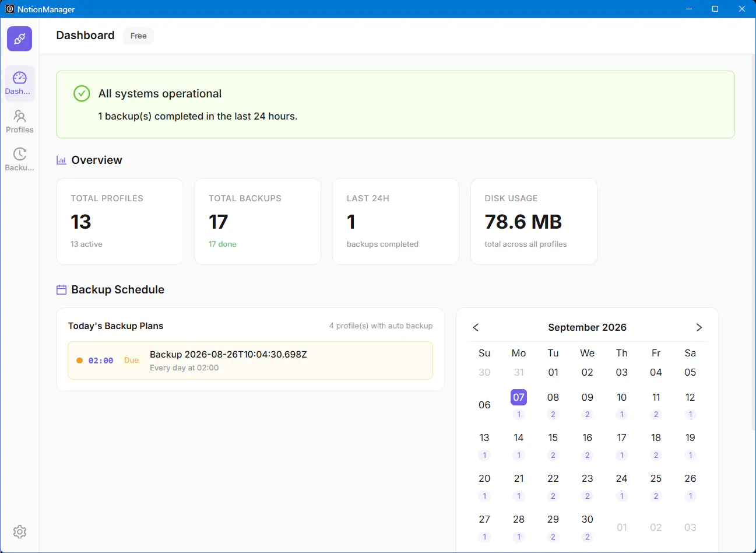Open the Backup 2026-08-26 plan row
The height and width of the screenshot is (553, 756).
[250, 360]
